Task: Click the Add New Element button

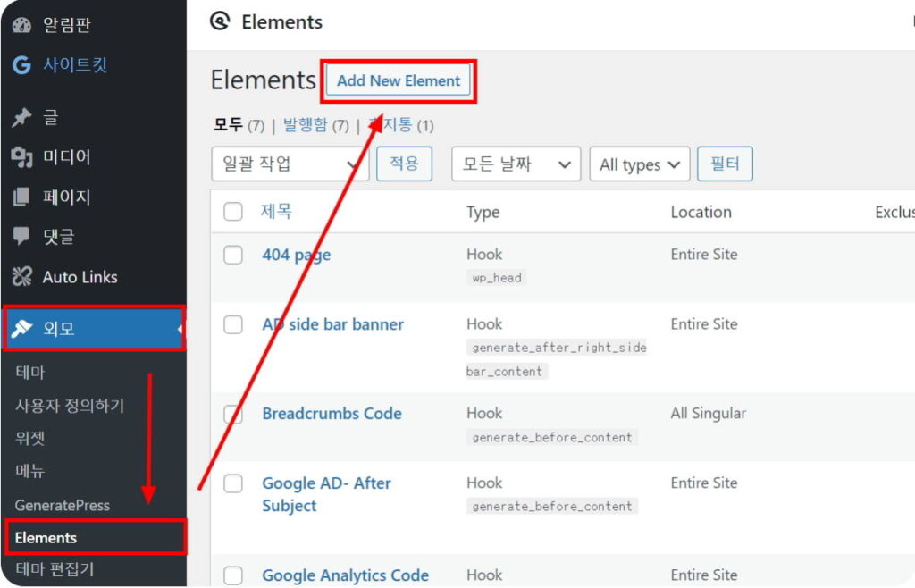Action: (x=399, y=80)
